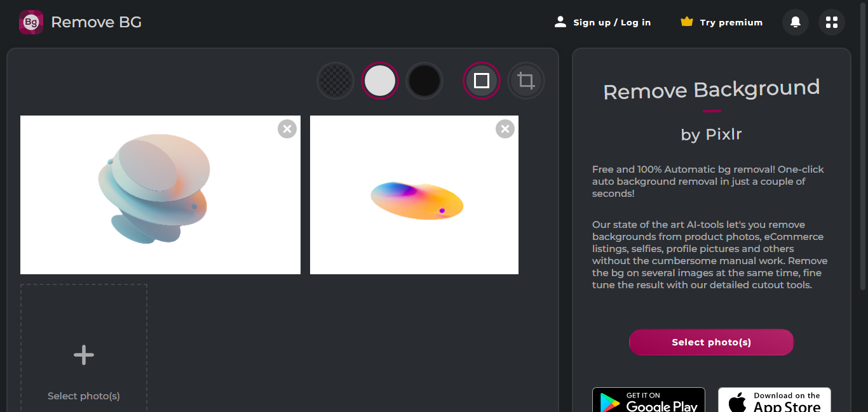
Task: Open Download on the App Store badge
Action: tap(774, 401)
